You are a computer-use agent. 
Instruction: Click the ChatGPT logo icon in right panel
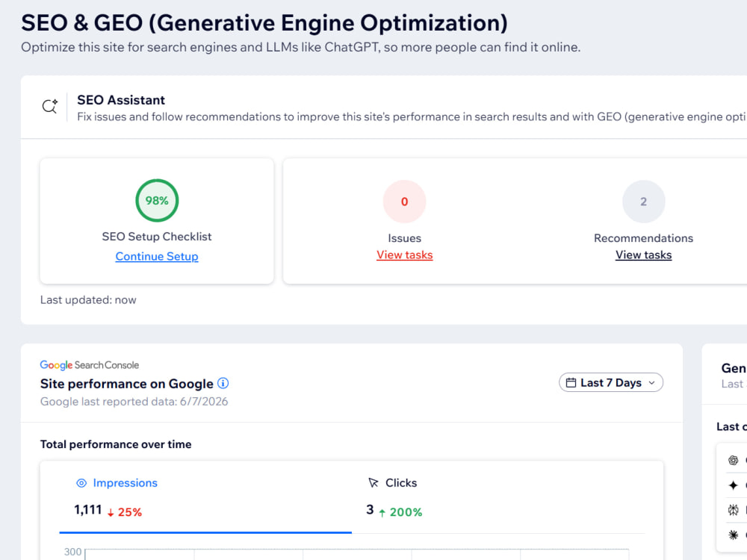(734, 460)
